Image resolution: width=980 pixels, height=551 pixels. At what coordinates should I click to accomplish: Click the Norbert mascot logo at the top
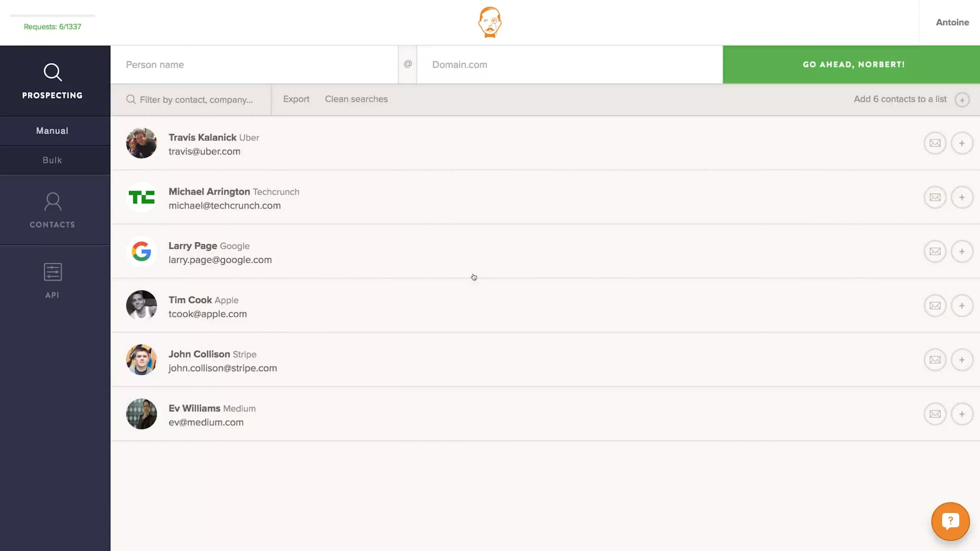pos(490,22)
